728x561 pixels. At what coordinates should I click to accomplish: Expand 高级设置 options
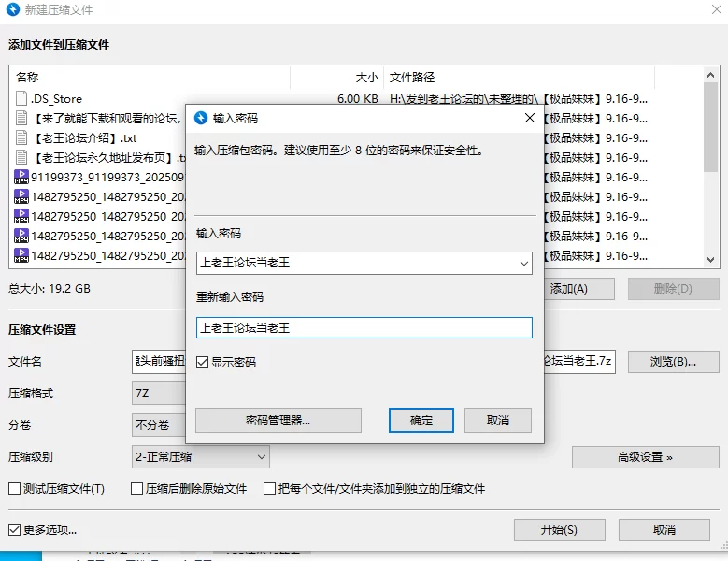tap(646, 457)
